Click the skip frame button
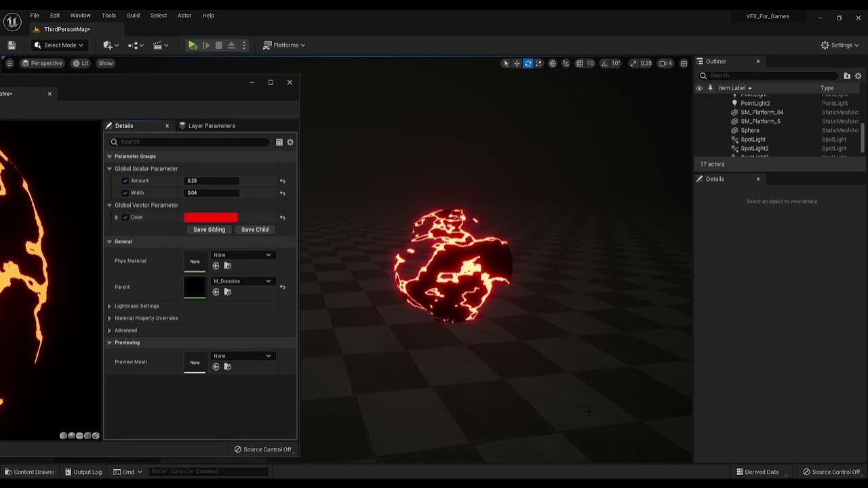868x488 pixels. pos(206,45)
